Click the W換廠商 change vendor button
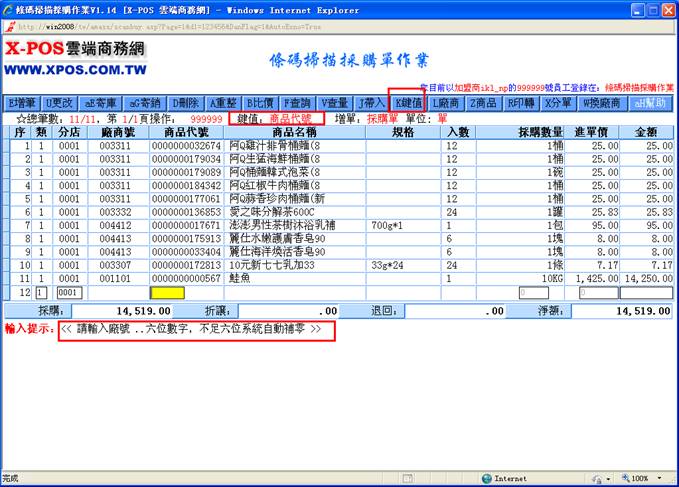 [601, 103]
